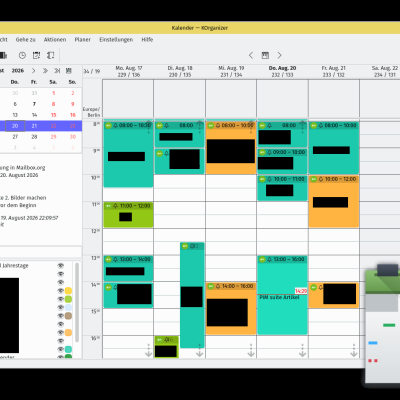The width and height of the screenshot is (400, 400).
Task: Open the Gehe zu menu
Action: (25, 39)
